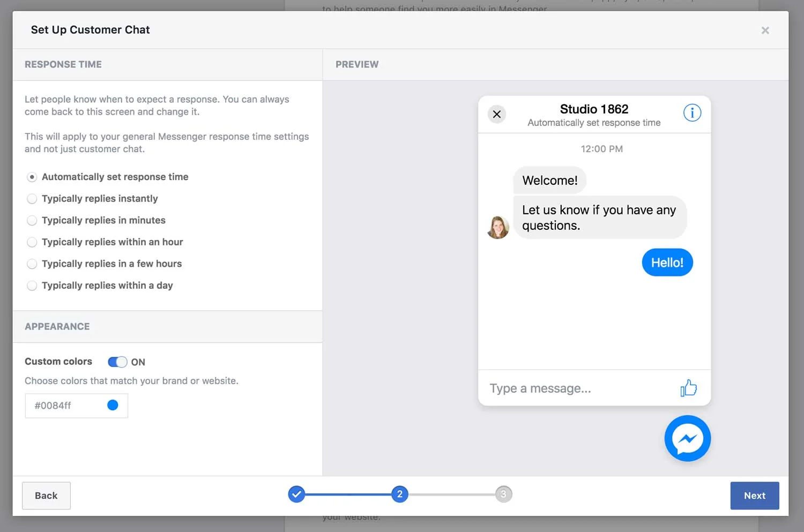
Task: Click the Custom colors label
Action: pos(58,362)
